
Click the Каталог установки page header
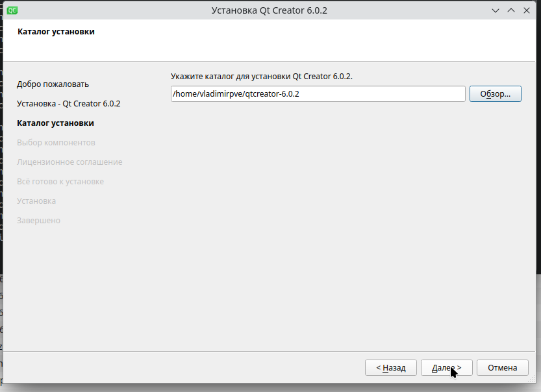(56, 32)
